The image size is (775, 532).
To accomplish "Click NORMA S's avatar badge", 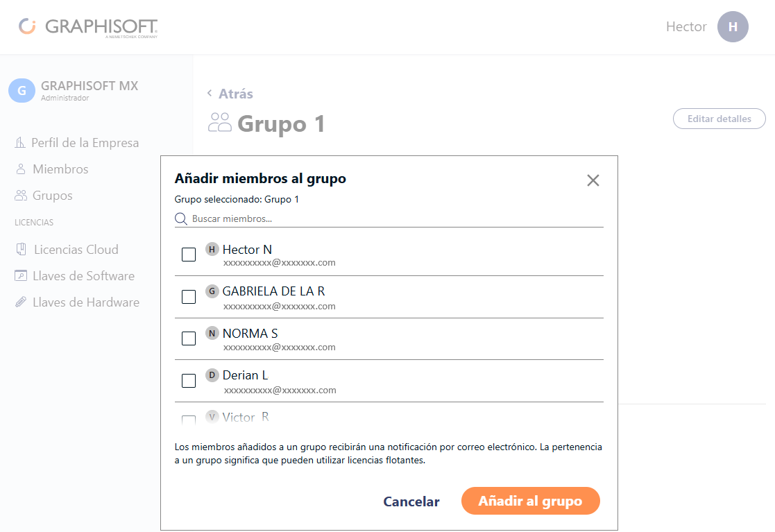I will click(212, 334).
